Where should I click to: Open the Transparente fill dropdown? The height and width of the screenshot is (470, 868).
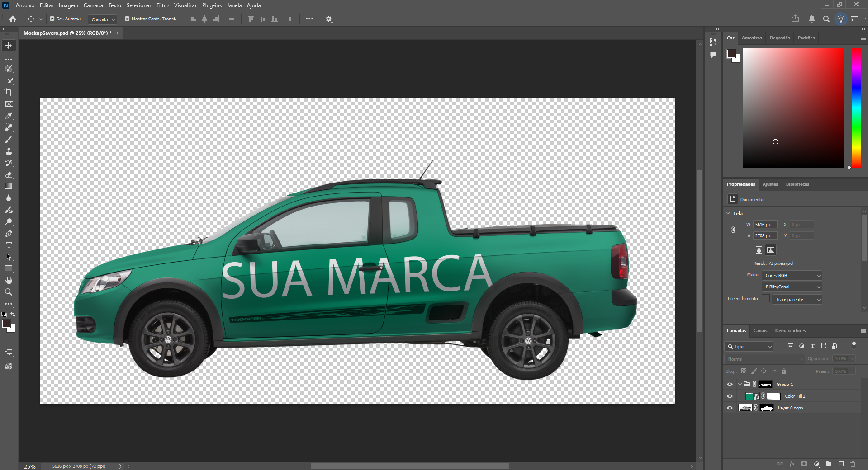coord(797,300)
